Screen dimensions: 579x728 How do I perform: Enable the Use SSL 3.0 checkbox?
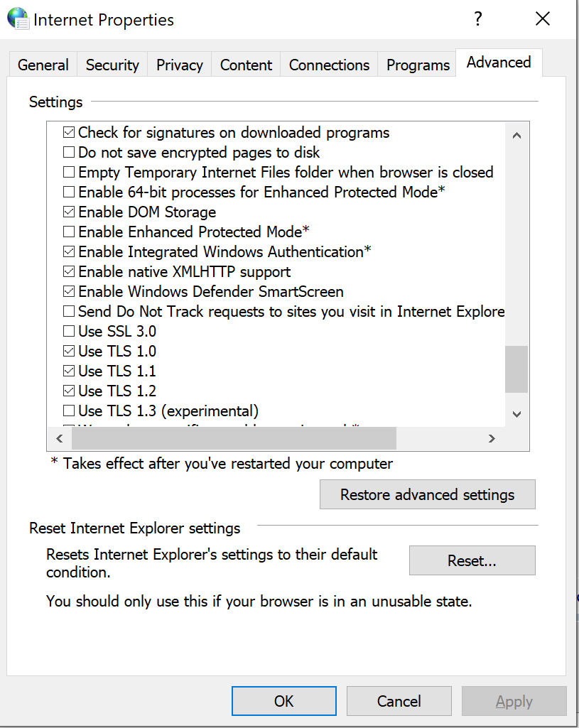(69, 332)
